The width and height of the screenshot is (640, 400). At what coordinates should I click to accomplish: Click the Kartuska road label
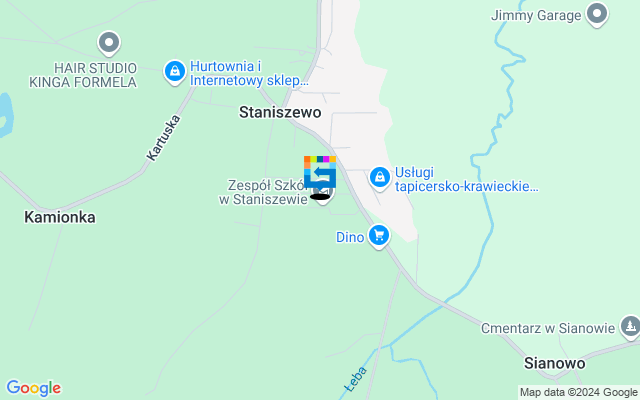[163, 138]
